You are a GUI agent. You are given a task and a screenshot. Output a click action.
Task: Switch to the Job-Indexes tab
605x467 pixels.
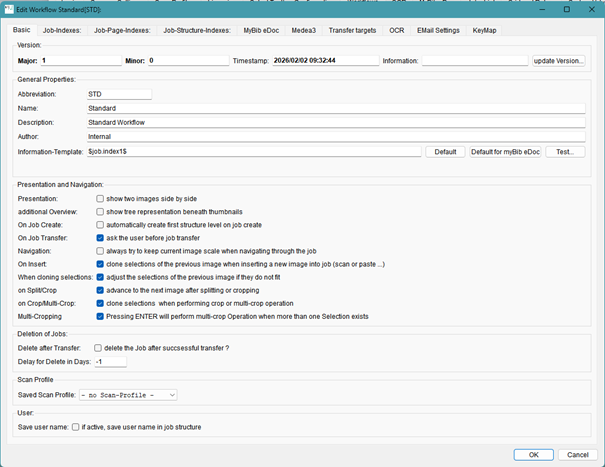pyautogui.click(x=61, y=30)
